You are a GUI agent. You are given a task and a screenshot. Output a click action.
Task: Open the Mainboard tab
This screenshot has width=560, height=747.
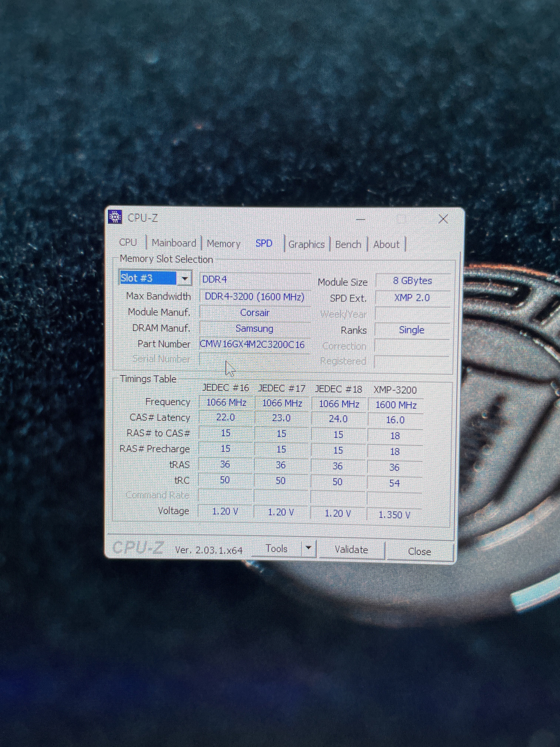[174, 243]
